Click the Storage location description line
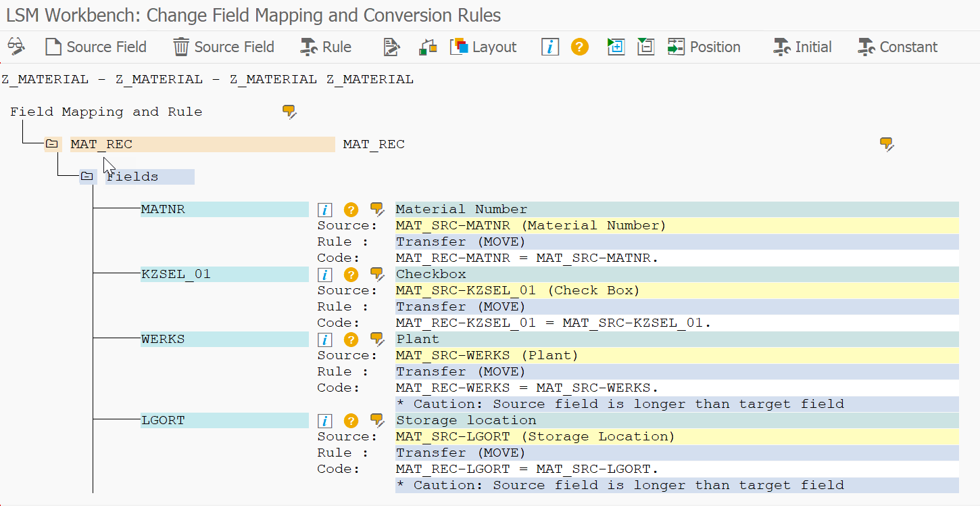 [677, 420]
